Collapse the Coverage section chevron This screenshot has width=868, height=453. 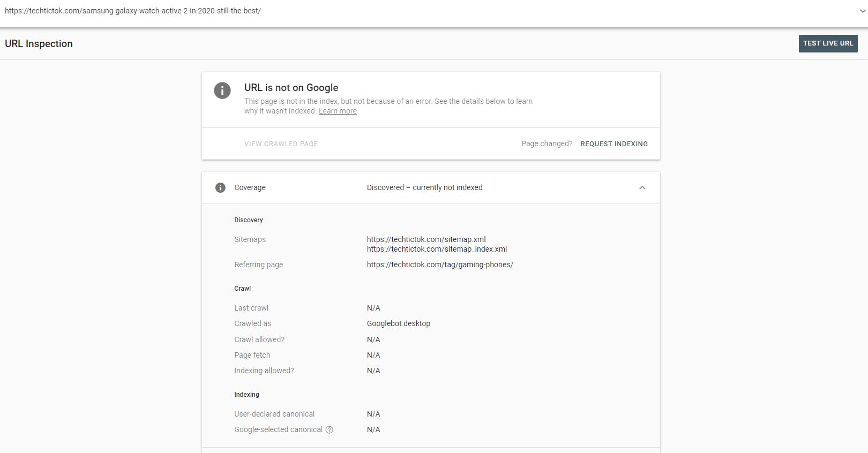pos(642,187)
